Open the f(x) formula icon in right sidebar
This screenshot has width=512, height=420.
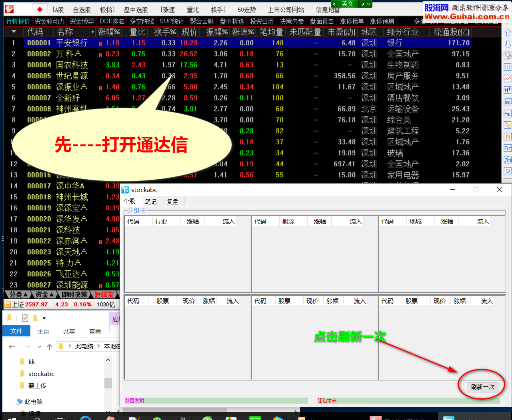[508, 160]
